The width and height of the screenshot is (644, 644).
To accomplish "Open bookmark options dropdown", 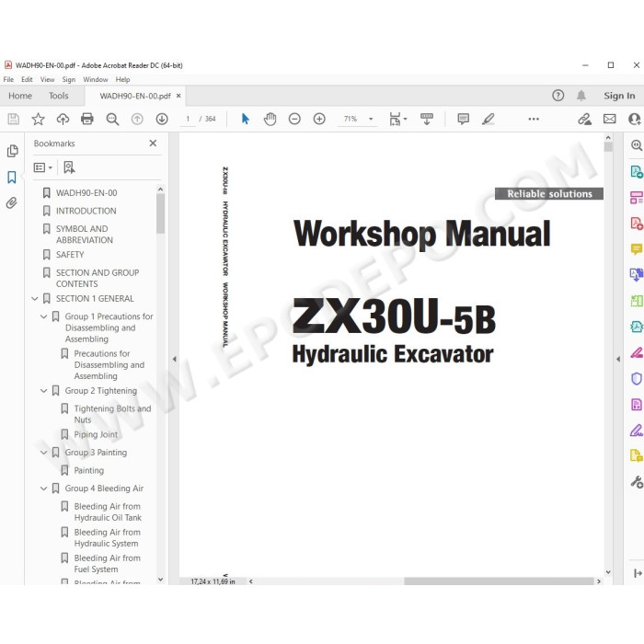I will click(42, 167).
